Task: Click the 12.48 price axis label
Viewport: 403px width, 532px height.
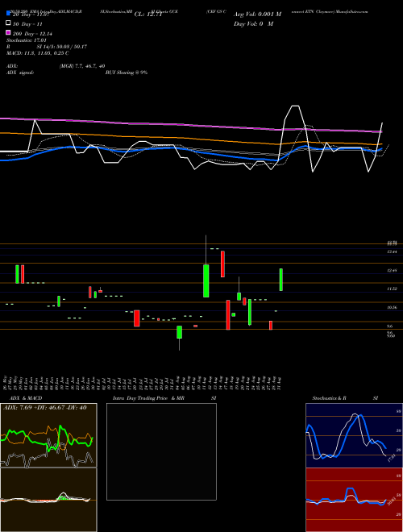Action: [x=392, y=270]
